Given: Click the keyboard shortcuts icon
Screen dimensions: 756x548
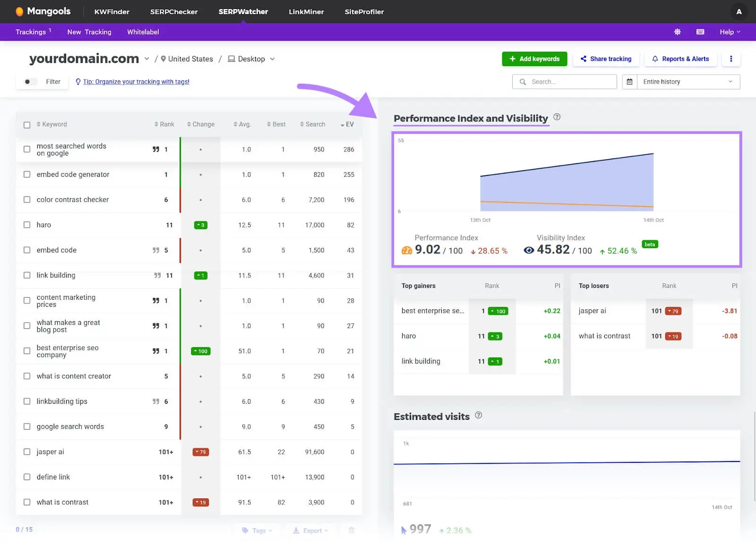Looking at the screenshot, I should coord(700,32).
